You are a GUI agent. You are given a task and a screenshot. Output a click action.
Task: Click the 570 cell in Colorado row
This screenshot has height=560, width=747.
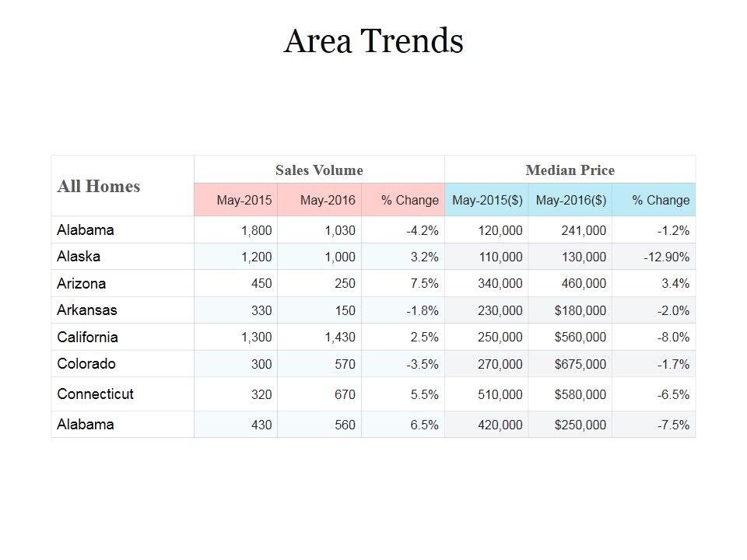point(319,364)
